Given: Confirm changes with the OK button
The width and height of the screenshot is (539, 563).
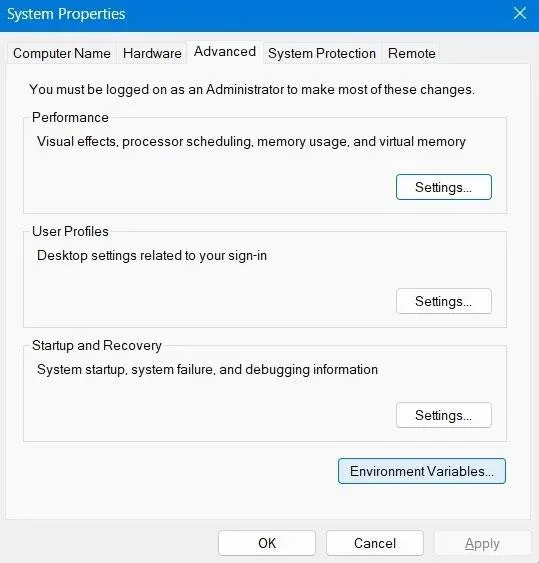Looking at the screenshot, I should [267, 543].
